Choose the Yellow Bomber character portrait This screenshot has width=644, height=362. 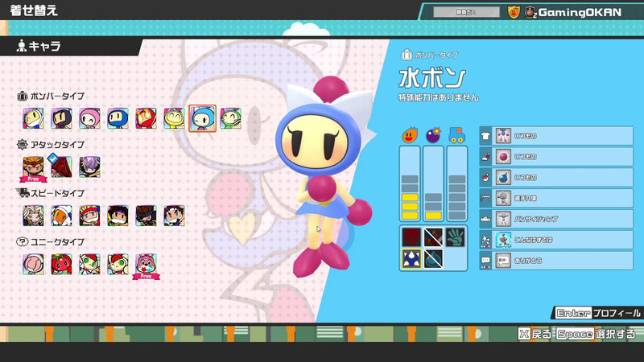[x=174, y=118]
